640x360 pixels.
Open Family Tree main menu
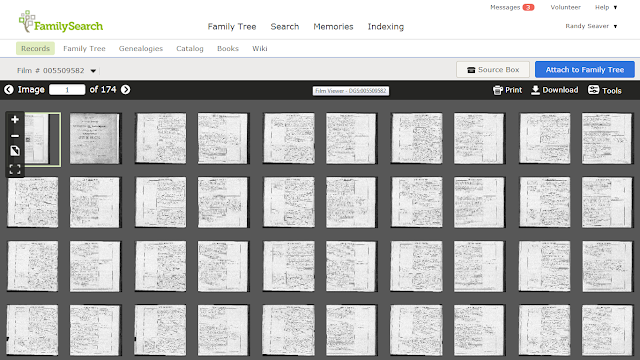[x=232, y=27]
